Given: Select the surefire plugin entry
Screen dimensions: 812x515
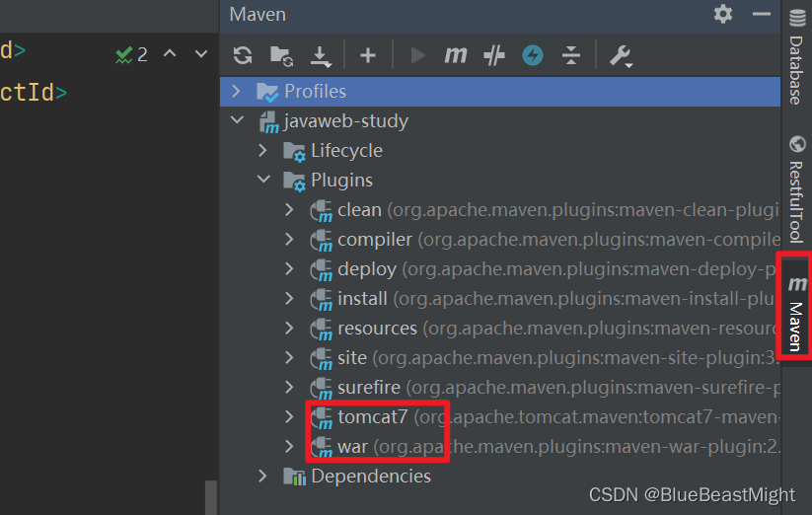Looking at the screenshot, I should point(500,387).
